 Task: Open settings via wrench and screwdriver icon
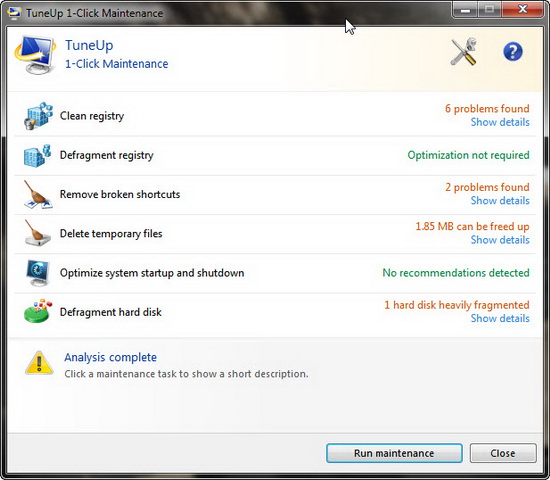pos(463,52)
